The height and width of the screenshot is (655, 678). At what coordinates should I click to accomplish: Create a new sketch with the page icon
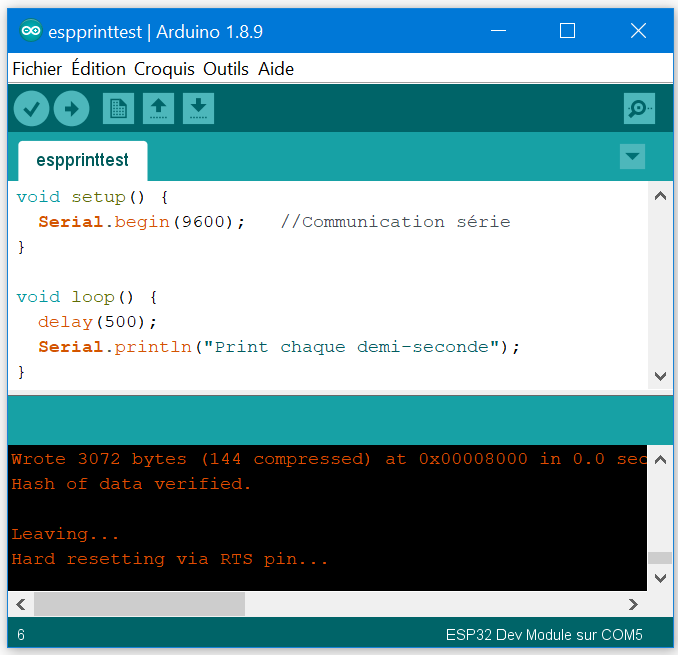click(x=118, y=109)
